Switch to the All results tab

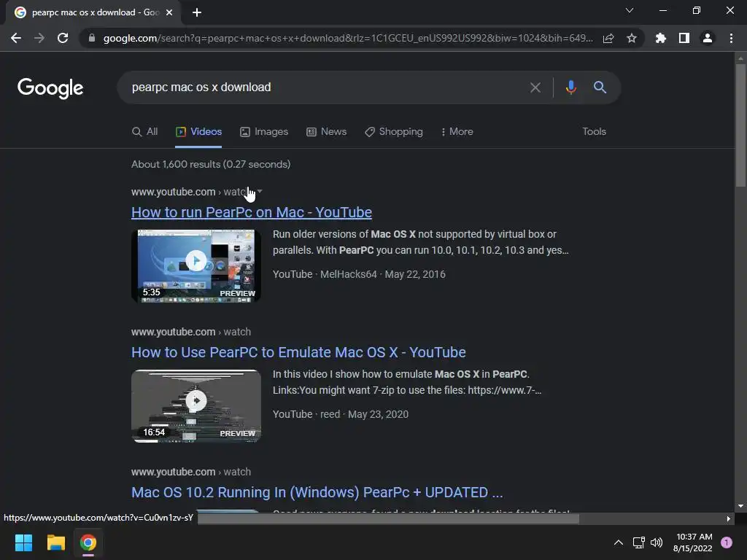145,132
